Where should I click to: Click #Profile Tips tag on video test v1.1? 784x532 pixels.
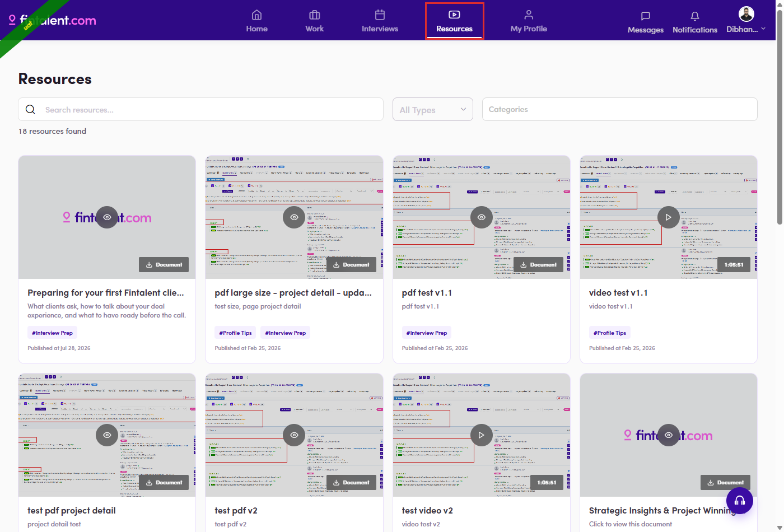tap(610, 333)
